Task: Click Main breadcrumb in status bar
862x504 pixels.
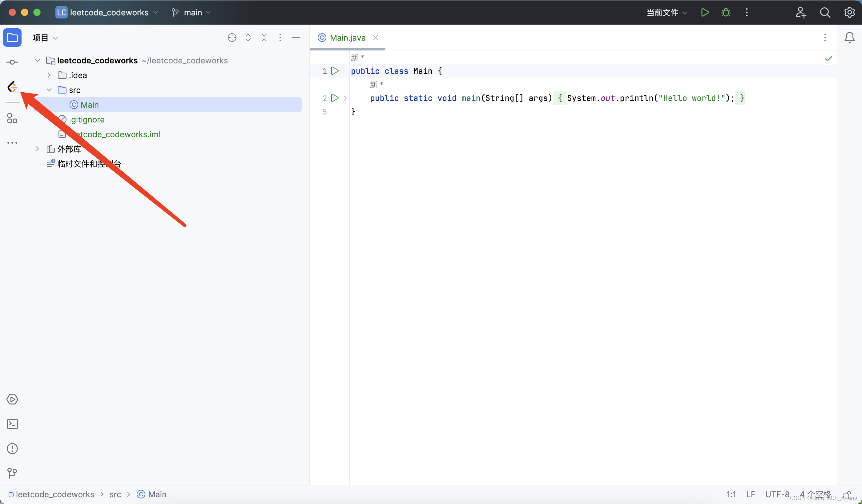Action: click(x=151, y=494)
